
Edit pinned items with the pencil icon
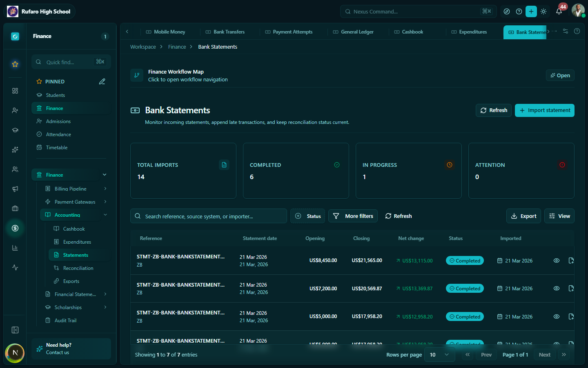click(102, 81)
